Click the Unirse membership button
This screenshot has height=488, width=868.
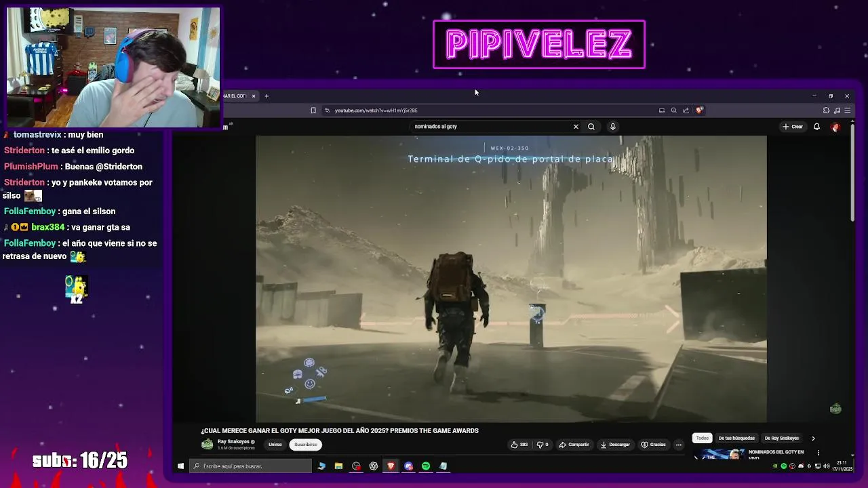pyautogui.click(x=275, y=445)
